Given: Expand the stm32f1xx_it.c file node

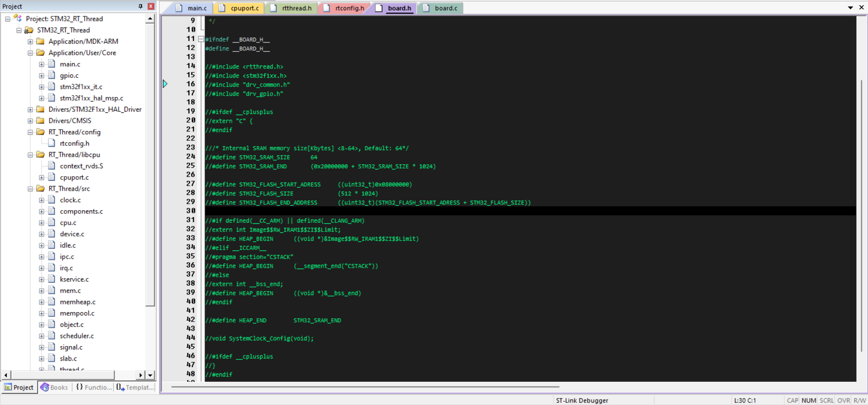Looking at the screenshot, I should (42, 87).
